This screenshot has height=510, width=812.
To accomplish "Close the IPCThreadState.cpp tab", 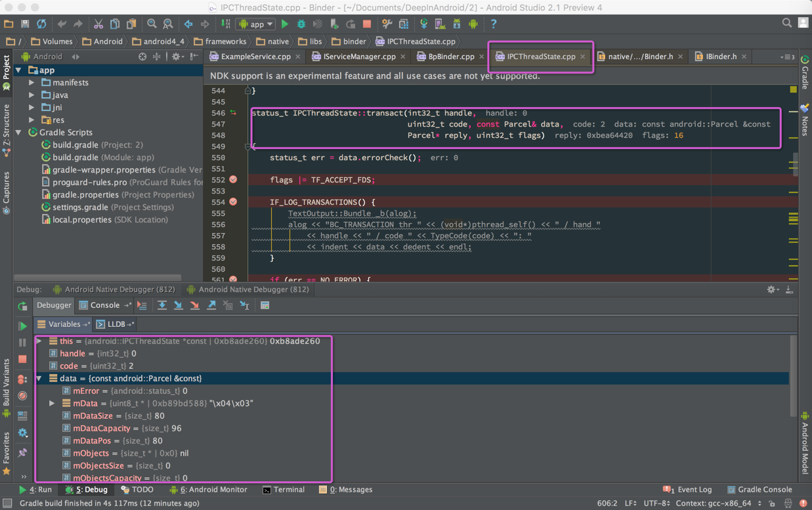I will (582, 57).
